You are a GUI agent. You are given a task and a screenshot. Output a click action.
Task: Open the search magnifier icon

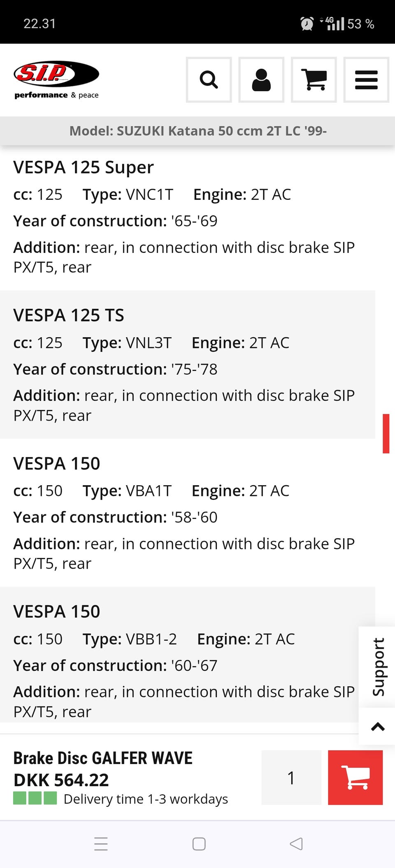pyautogui.click(x=209, y=80)
